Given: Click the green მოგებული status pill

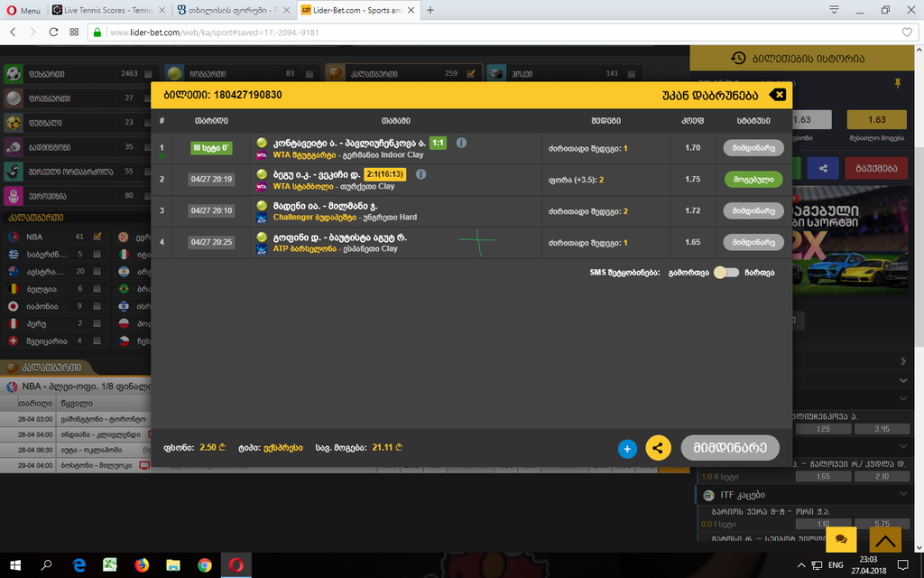Looking at the screenshot, I should tap(753, 180).
